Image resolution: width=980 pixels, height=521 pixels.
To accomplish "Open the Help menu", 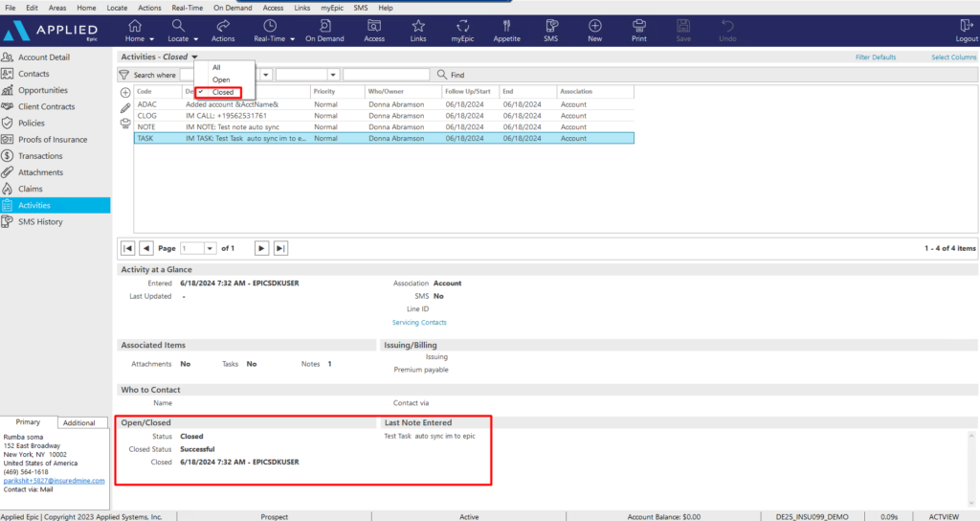I will coord(386,8).
